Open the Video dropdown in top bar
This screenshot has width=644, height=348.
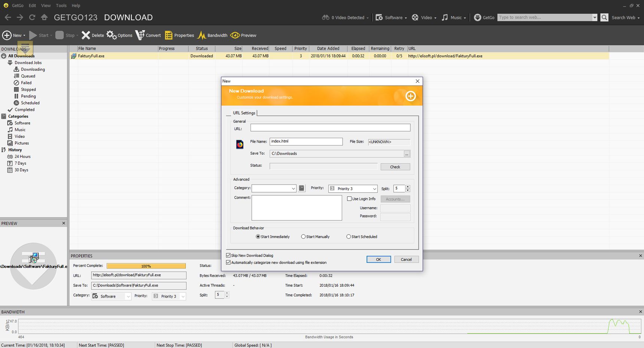click(424, 17)
